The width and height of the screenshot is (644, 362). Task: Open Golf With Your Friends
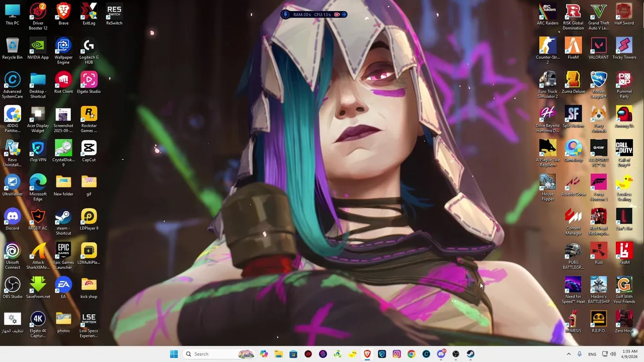point(624,291)
